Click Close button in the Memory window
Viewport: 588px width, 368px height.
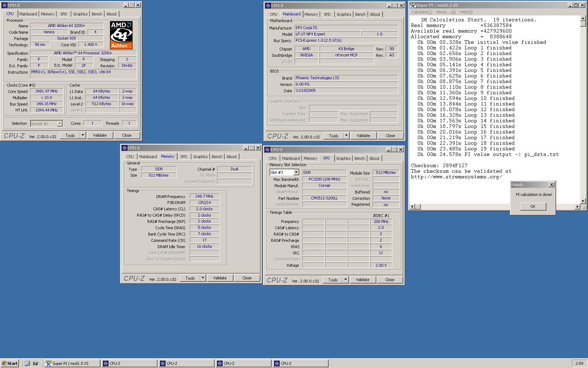(x=247, y=278)
